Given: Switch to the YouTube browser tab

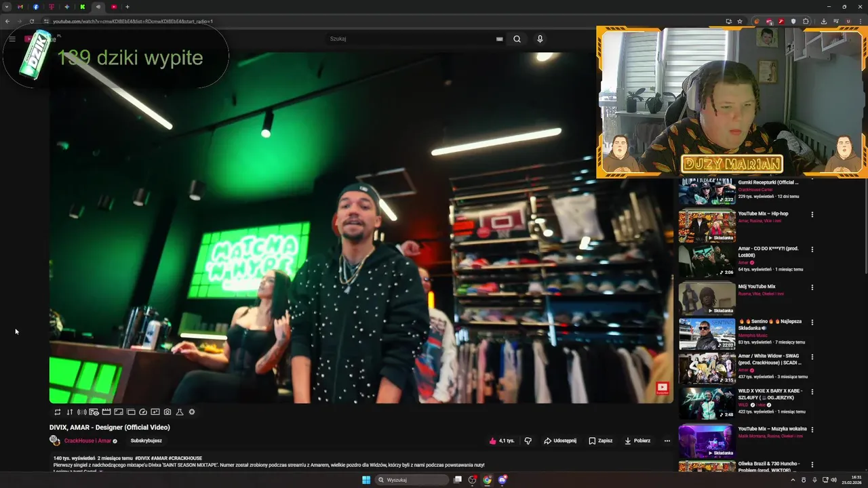Looking at the screenshot, I should coord(114,7).
